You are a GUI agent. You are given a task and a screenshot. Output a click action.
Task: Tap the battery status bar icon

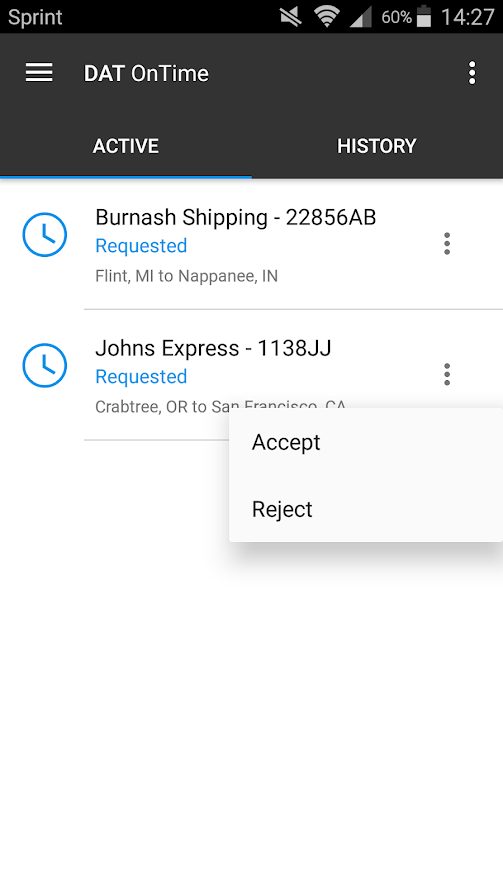click(x=424, y=17)
